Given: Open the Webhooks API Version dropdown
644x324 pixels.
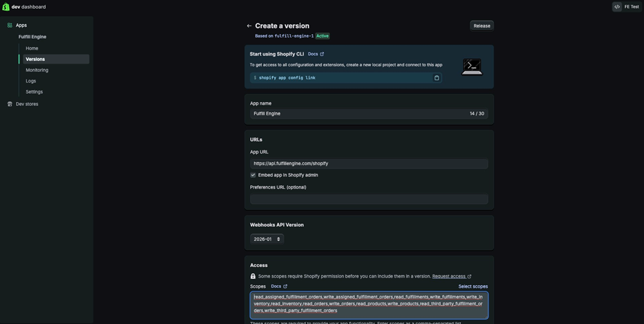Looking at the screenshot, I should [267, 239].
